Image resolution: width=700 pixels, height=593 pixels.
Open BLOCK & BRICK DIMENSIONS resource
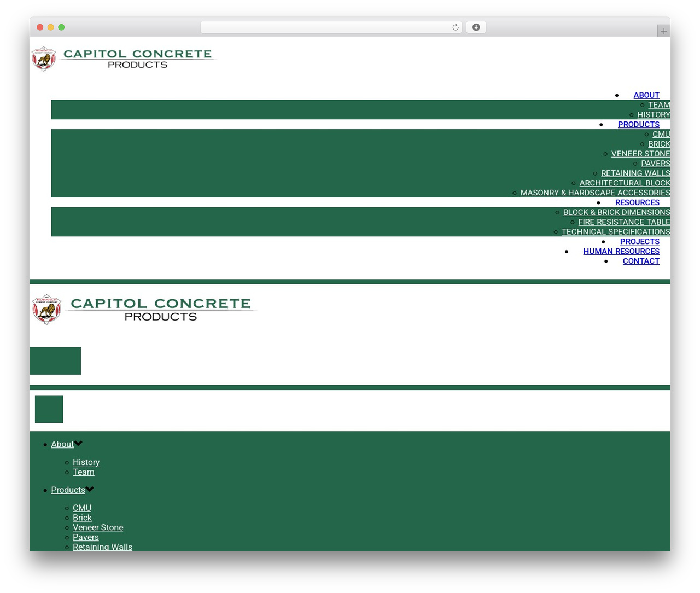[x=617, y=212]
